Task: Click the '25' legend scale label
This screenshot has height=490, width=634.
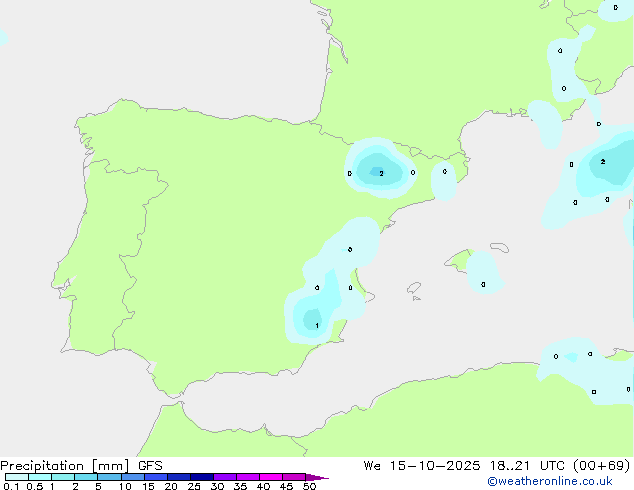Action: 194,486
